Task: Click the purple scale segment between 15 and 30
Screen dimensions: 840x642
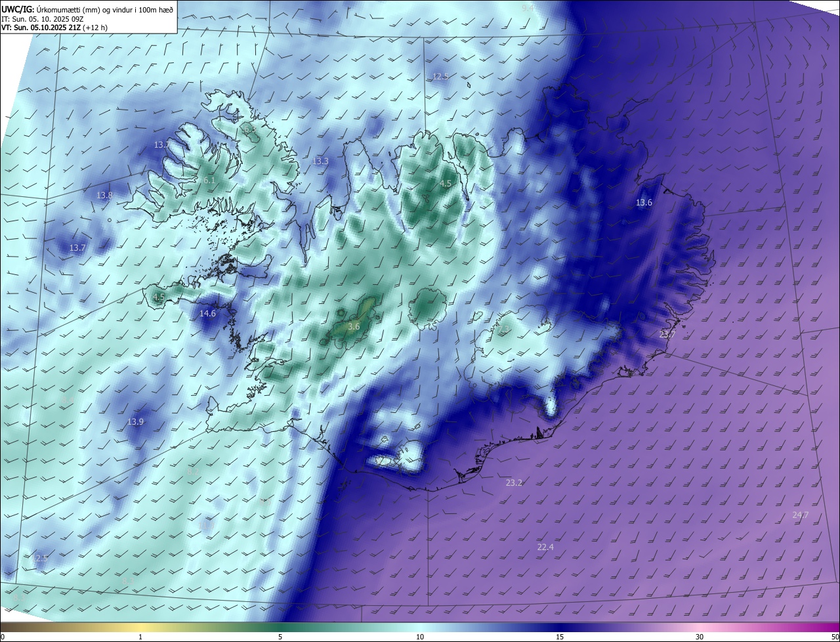Action: 630,628
